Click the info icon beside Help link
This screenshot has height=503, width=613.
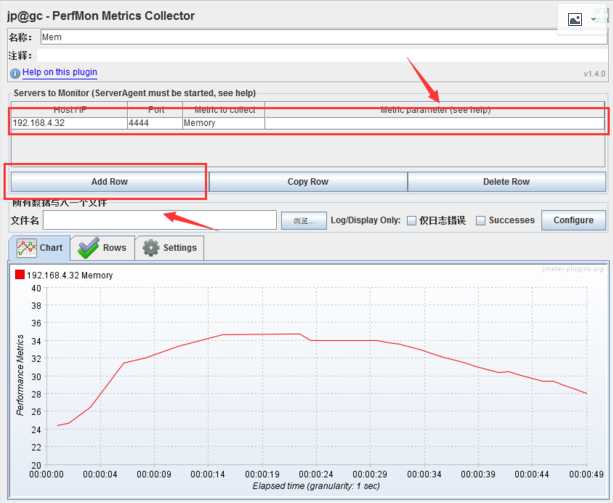point(15,73)
